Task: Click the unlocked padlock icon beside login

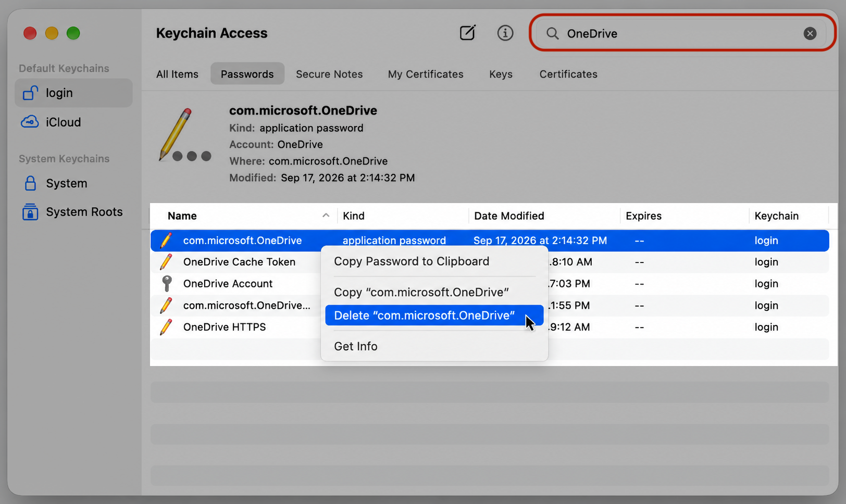Action: [30, 93]
